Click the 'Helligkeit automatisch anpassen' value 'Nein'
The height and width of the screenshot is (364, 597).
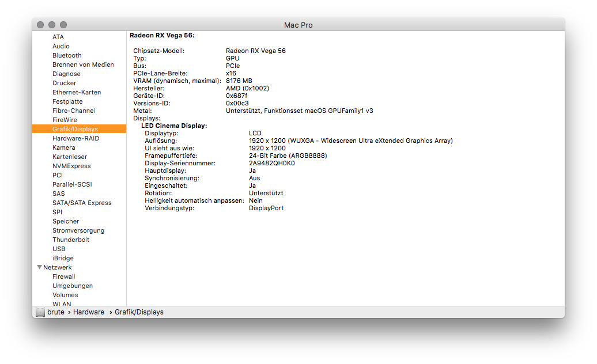click(x=256, y=200)
